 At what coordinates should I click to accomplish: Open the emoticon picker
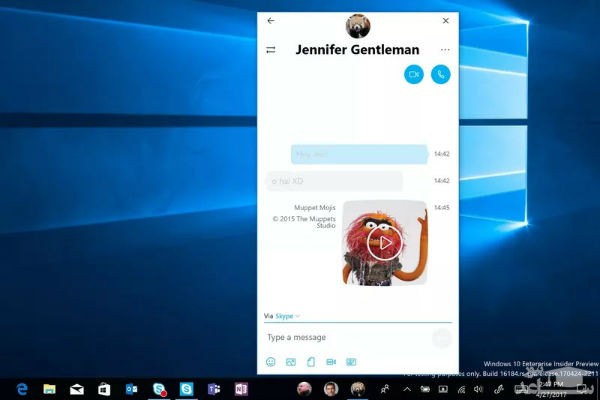tap(271, 362)
